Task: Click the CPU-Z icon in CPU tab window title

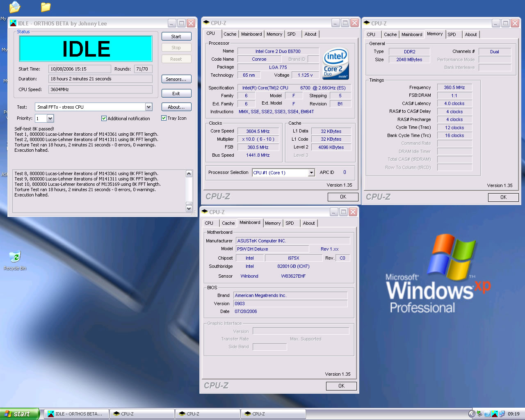Action: 206,23
